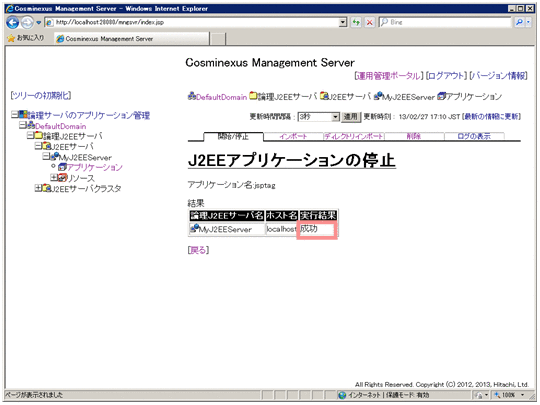Collapse the 論理サーバのアプリケーション管理 tree root
Viewport: 540px width, 405px height.
point(14,114)
